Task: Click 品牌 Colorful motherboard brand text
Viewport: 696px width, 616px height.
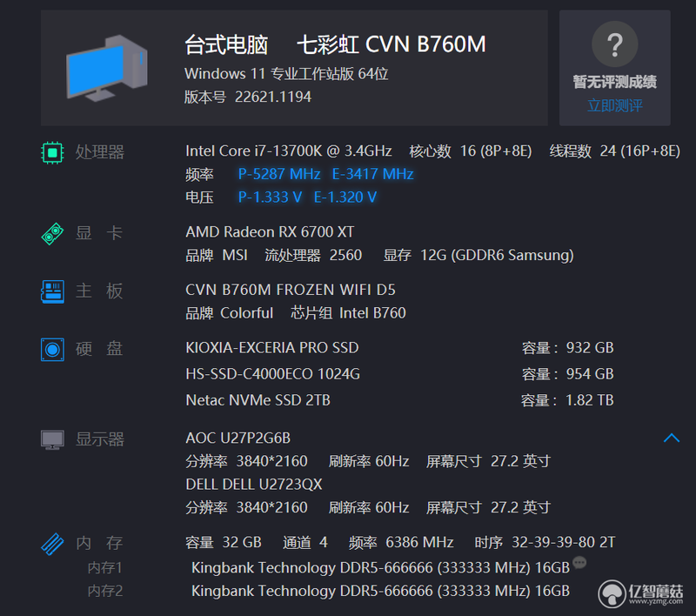Action: (x=229, y=313)
